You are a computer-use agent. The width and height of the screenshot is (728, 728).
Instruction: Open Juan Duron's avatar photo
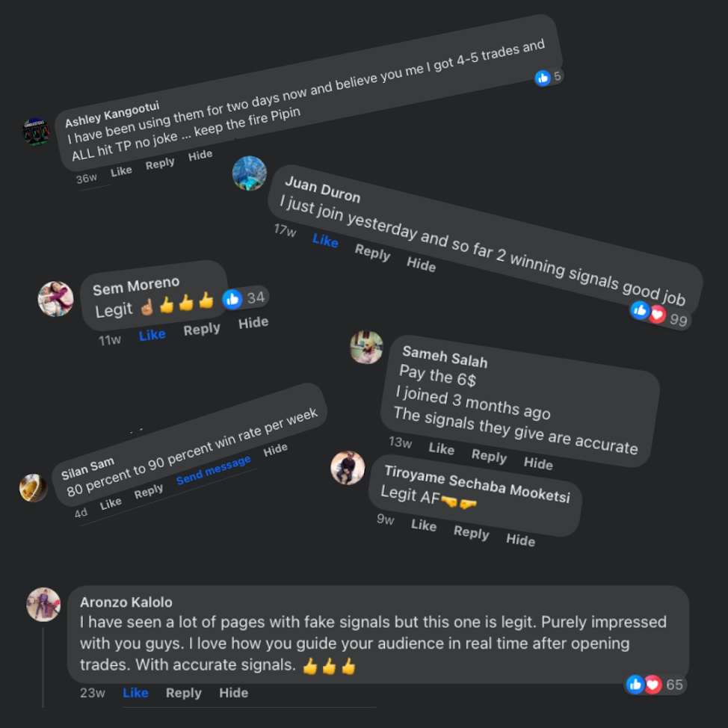pyautogui.click(x=250, y=173)
